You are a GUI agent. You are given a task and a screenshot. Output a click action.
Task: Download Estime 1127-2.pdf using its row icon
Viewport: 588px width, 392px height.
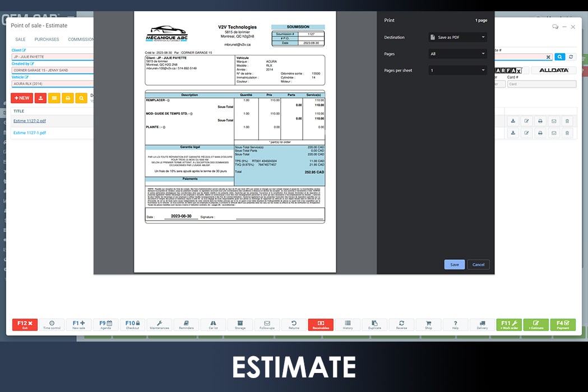coord(513,121)
